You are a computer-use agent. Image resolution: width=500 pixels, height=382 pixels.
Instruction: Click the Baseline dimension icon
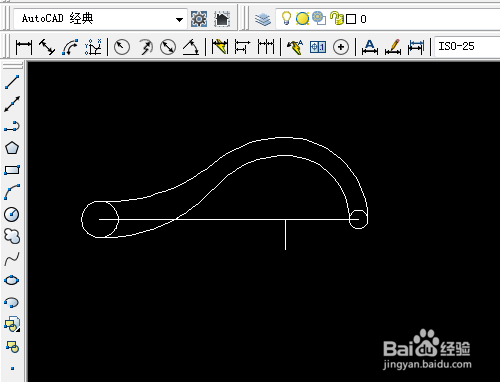pos(242,47)
